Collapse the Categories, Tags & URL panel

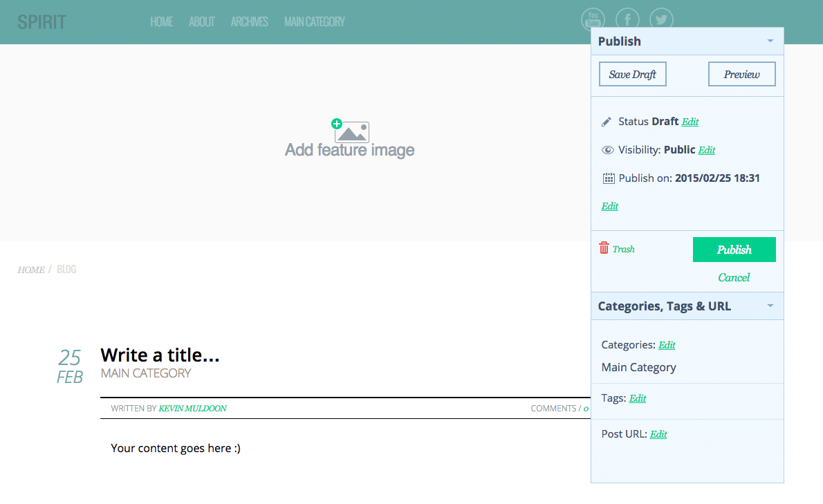(x=770, y=306)
